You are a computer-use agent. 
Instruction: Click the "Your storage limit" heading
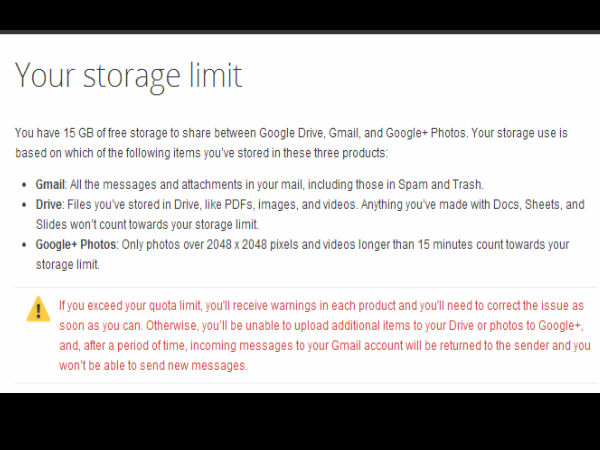[129, 76]
